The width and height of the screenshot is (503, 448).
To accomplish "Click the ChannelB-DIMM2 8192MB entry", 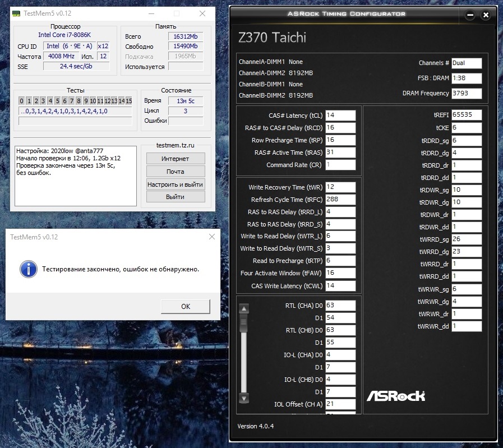I will 275,95.
